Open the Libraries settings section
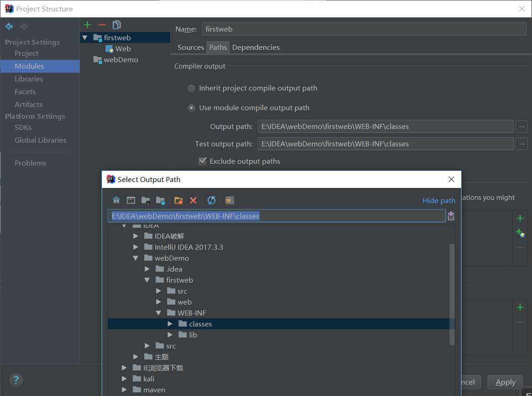 (x=29, y=79)
